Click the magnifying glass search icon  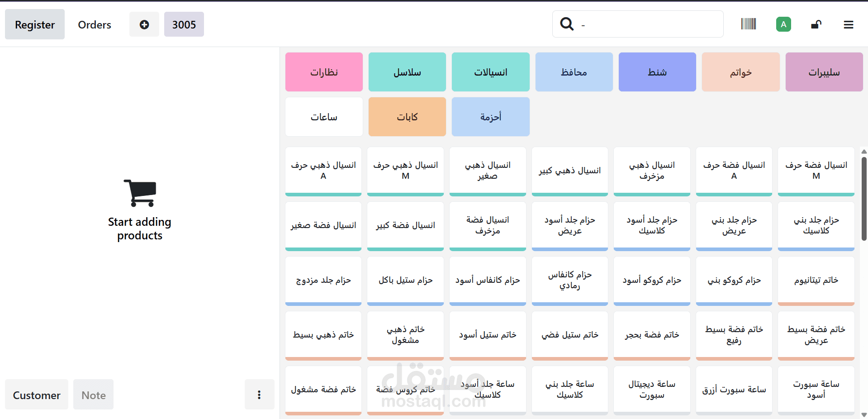click(x=567, y=24)
